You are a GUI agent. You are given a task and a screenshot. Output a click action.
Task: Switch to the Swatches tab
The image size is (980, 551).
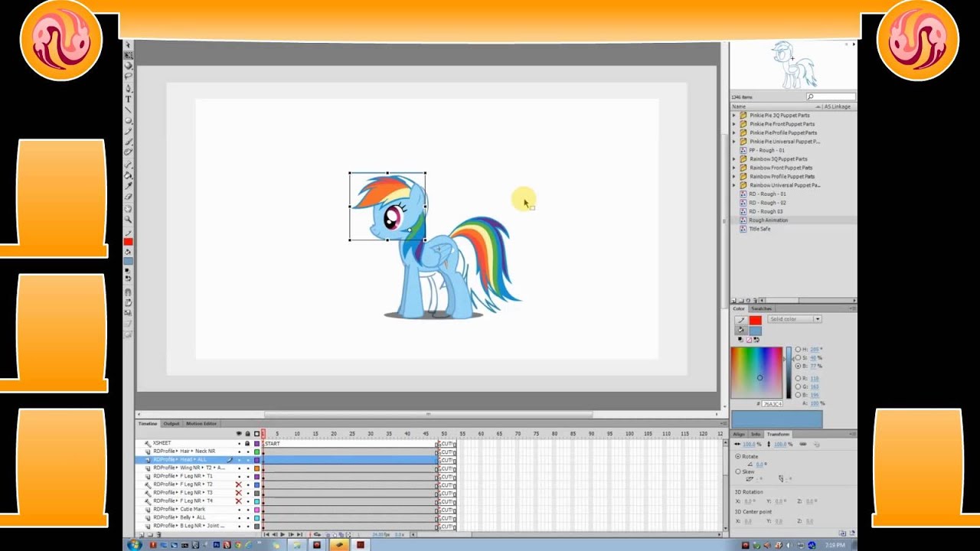761,308
